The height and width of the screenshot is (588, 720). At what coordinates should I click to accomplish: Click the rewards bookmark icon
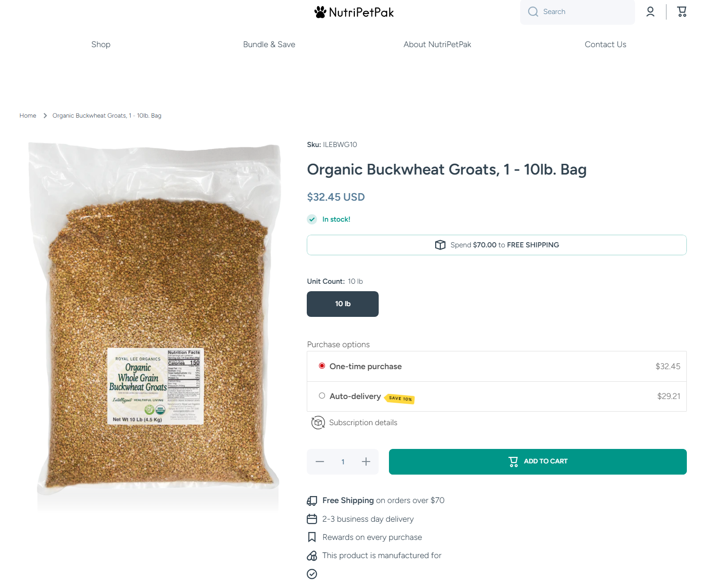click(312, 537)
